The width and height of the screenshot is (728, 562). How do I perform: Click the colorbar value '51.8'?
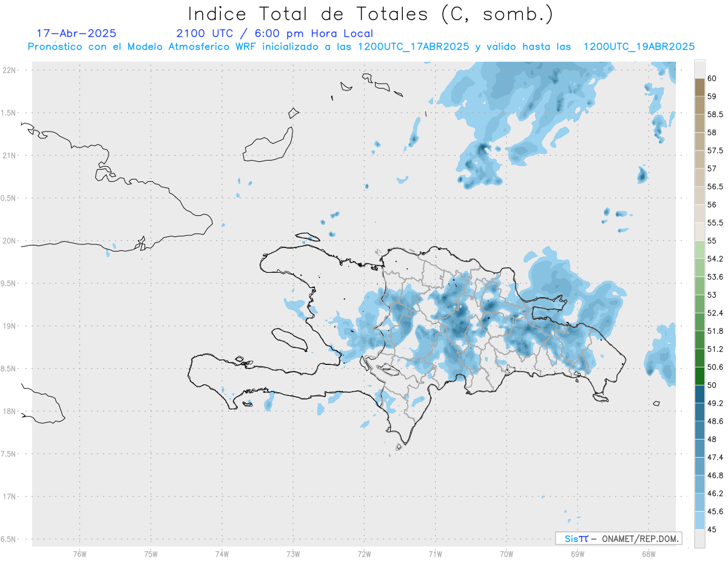click(x=715, y=331)
